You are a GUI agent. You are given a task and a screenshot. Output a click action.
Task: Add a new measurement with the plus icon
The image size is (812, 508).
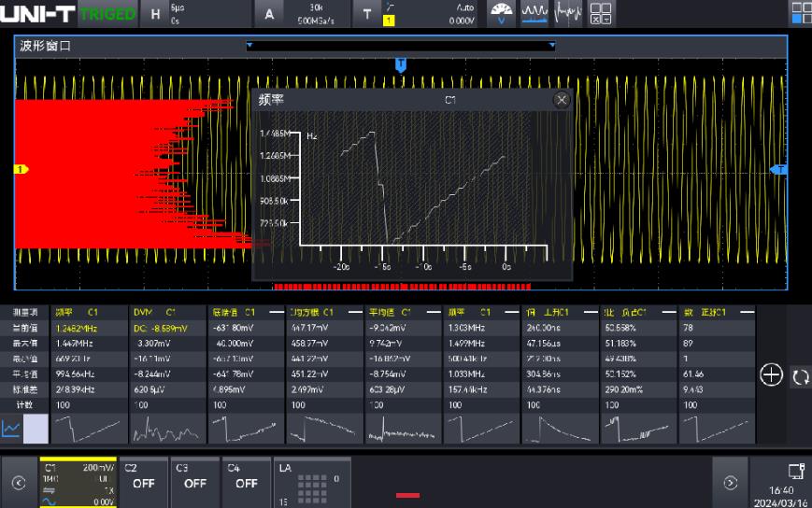[x=771, y=375]
